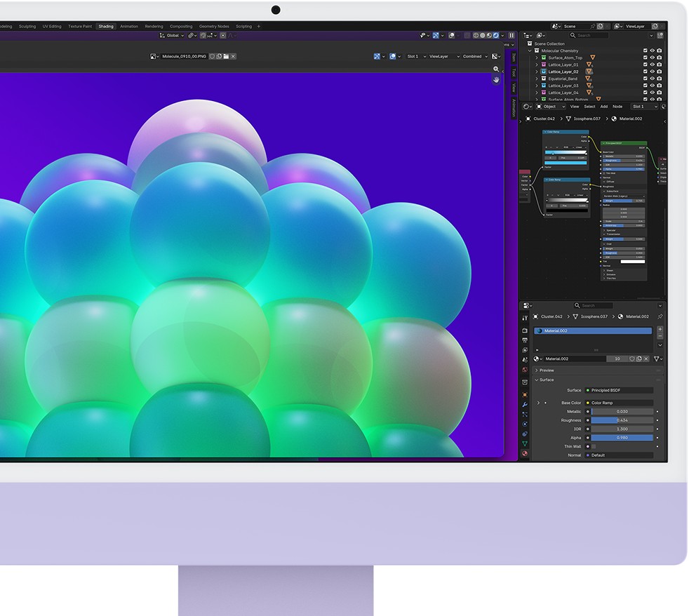The image size is (689, 616).
Task: Open the Modifiers wrench properties tab
Action: 525,404
